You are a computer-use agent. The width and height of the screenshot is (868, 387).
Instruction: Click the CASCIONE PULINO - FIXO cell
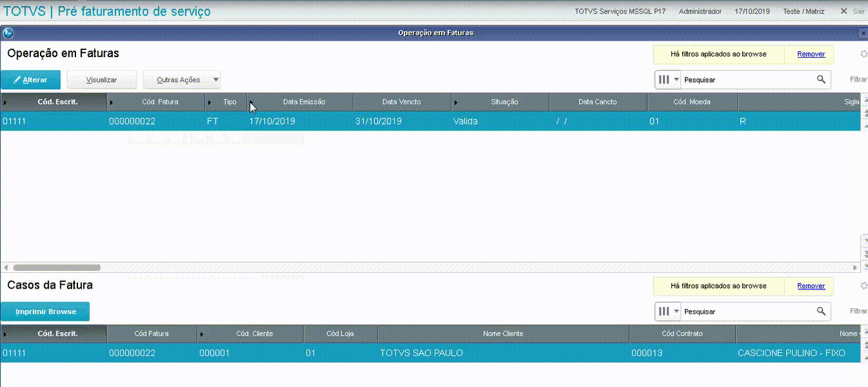(791, 353)
